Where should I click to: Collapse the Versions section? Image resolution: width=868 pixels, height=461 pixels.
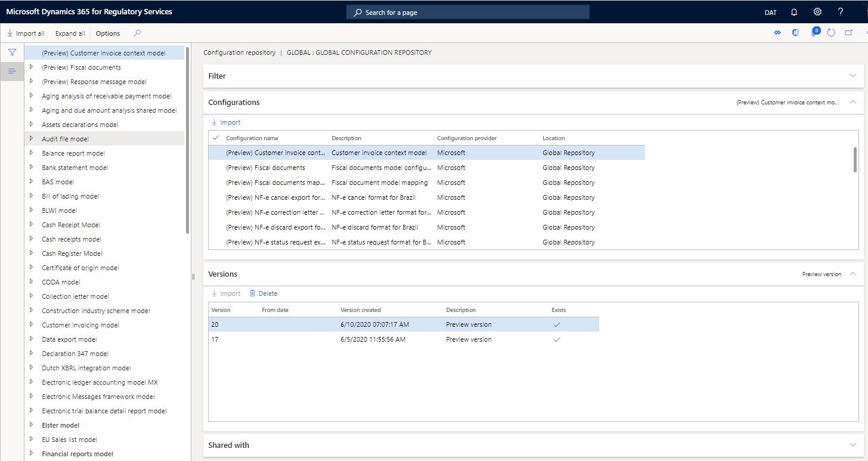pos(852,274)
